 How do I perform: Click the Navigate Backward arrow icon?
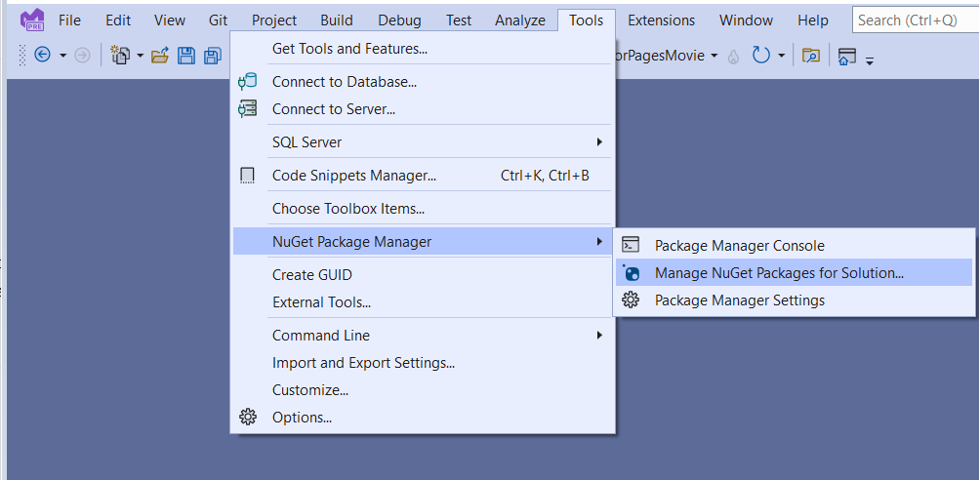(42, 56)
